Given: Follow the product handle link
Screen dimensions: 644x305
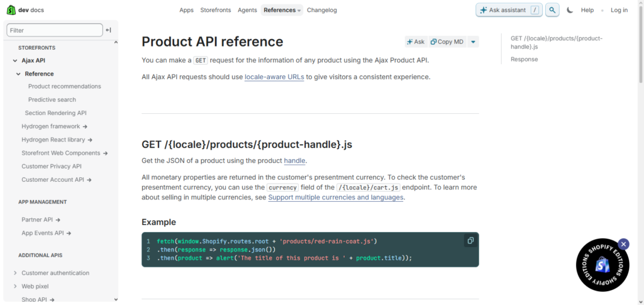Looking at the screenshot, I should click(294, 160).
